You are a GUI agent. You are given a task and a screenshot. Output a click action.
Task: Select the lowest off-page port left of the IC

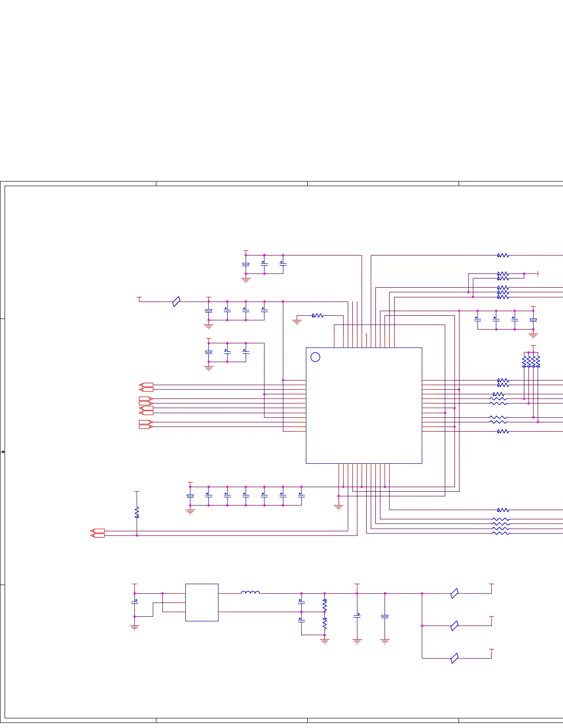145,427
